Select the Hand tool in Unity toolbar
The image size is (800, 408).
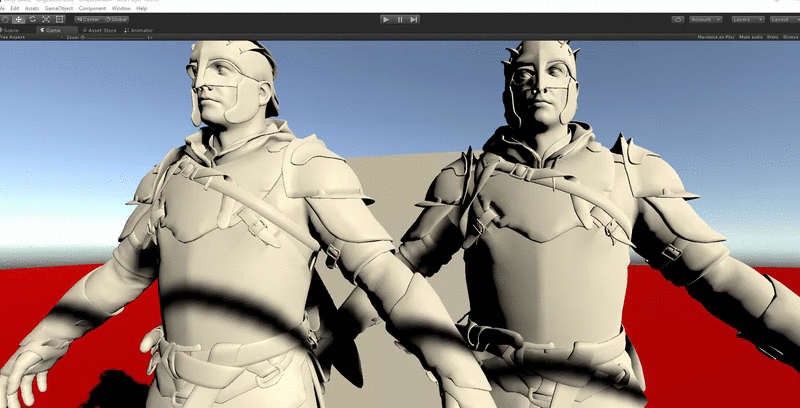pos(5,19)
